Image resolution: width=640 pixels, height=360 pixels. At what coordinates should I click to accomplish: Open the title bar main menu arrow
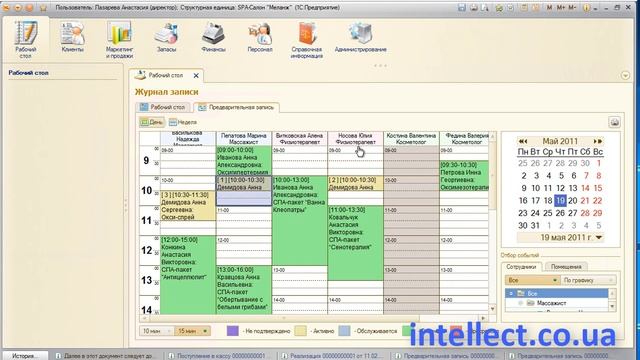[x=18, y=7]
